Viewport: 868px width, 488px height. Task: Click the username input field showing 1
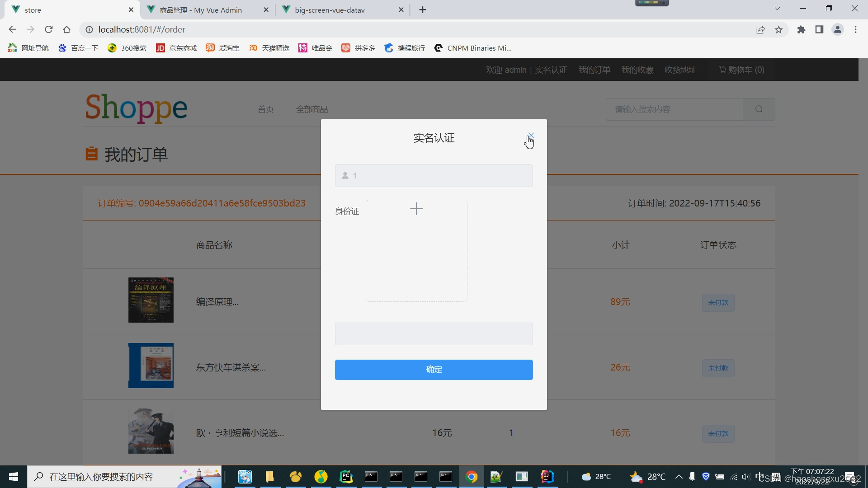[x=434, y=176]
